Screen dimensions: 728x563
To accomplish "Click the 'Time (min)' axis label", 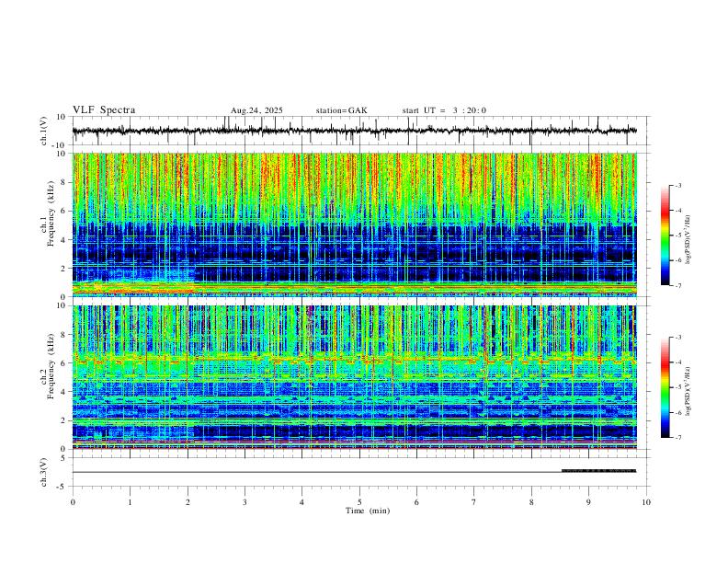I will click(368, 511).
